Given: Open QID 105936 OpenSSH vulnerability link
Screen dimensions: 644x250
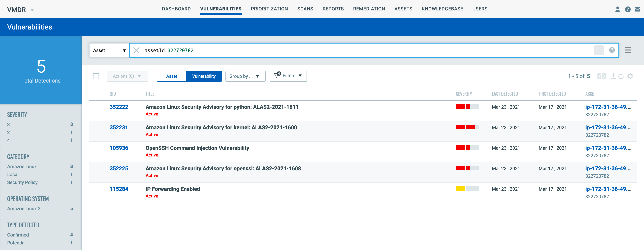Looking at the screenshot, I should (119, 148).
